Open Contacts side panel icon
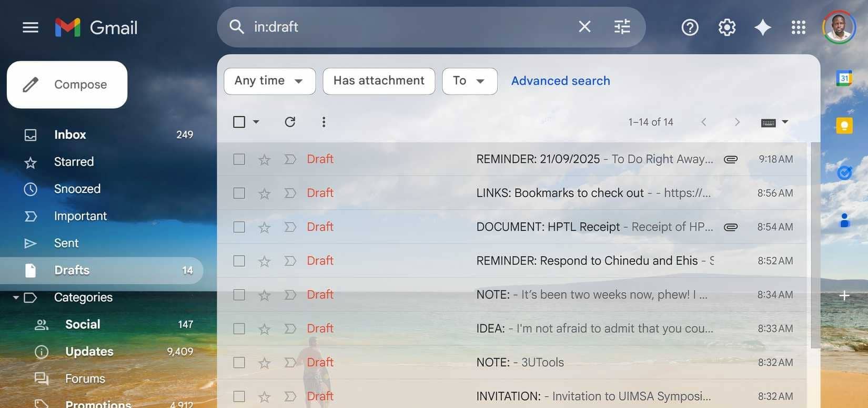The image size is (868, 408). pos(844,220)
